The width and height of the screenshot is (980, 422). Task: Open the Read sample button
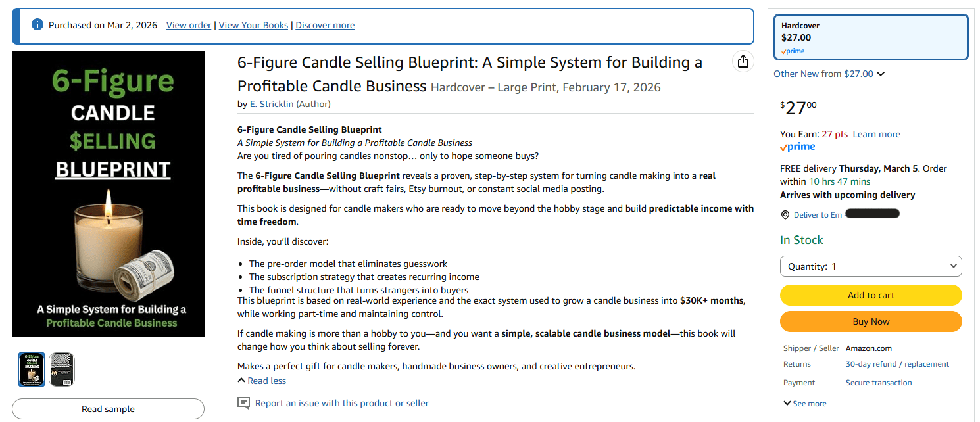pyautogui.click(x=108, y=409)
